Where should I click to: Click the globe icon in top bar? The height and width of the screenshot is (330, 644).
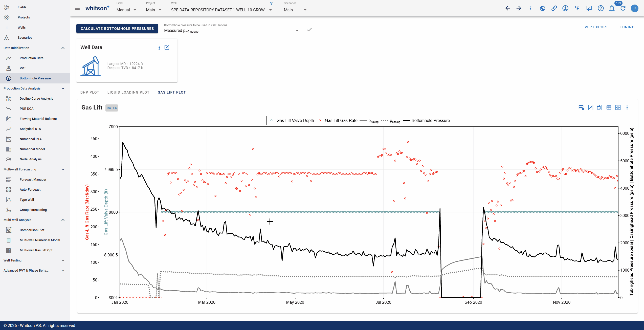point(542,8)
